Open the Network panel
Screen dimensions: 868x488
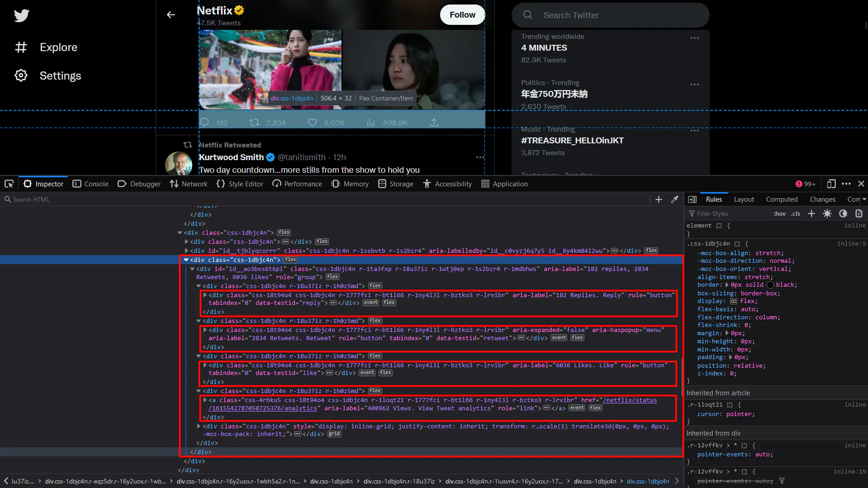(194, 184)
